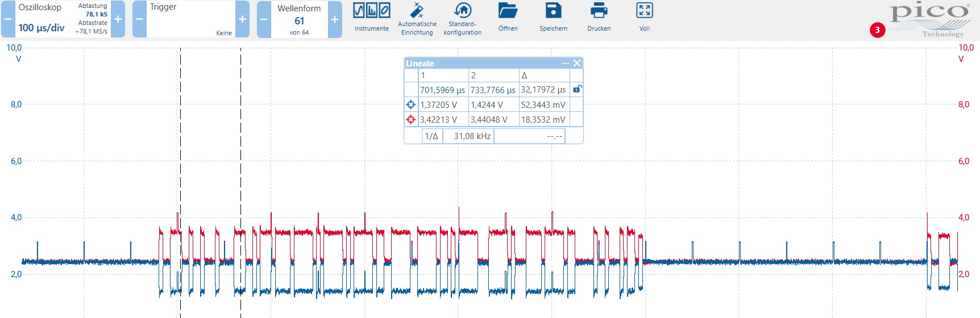980x318 pixels.
Task: Click the red 2,0 axis label
Action: pyautogui.click(x=964, y=274)
